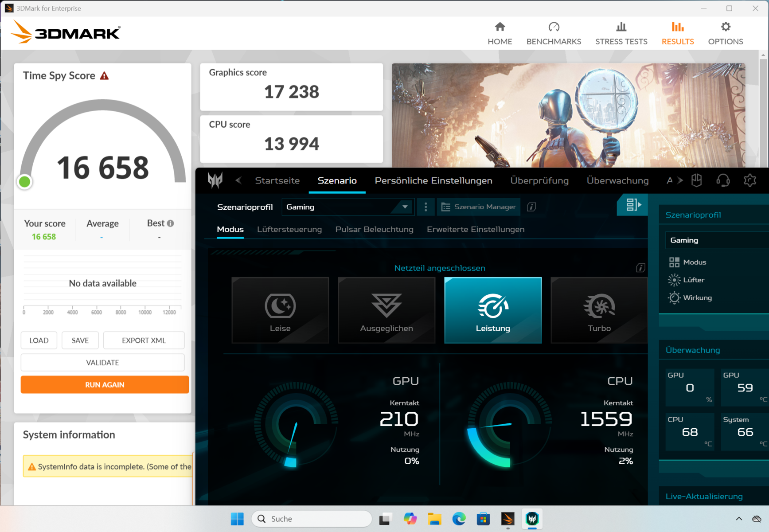Click the CPU score value 13 994
This screenshot has height=532, width=769.
[292, 144]
